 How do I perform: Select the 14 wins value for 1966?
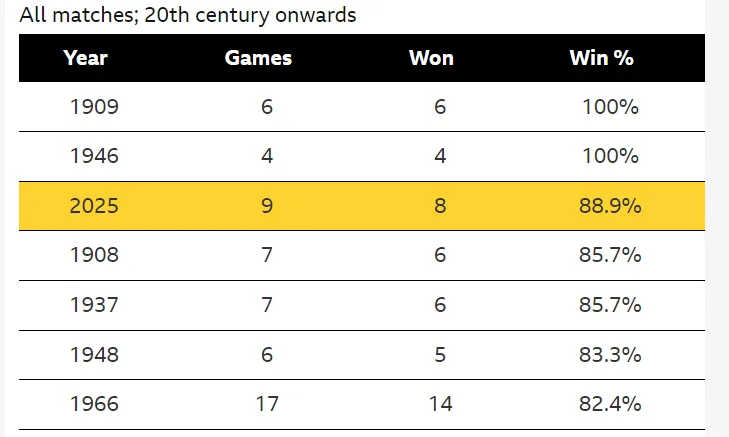point(440,404)
